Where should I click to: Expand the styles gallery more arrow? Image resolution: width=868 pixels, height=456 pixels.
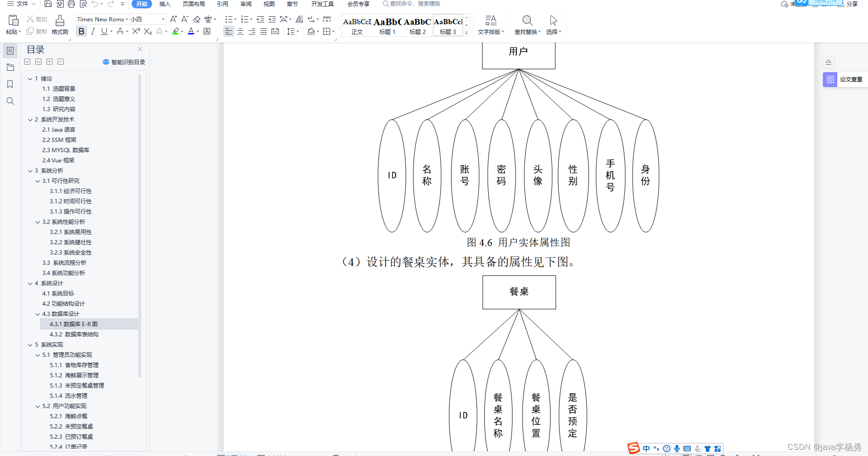coord(467,33)
